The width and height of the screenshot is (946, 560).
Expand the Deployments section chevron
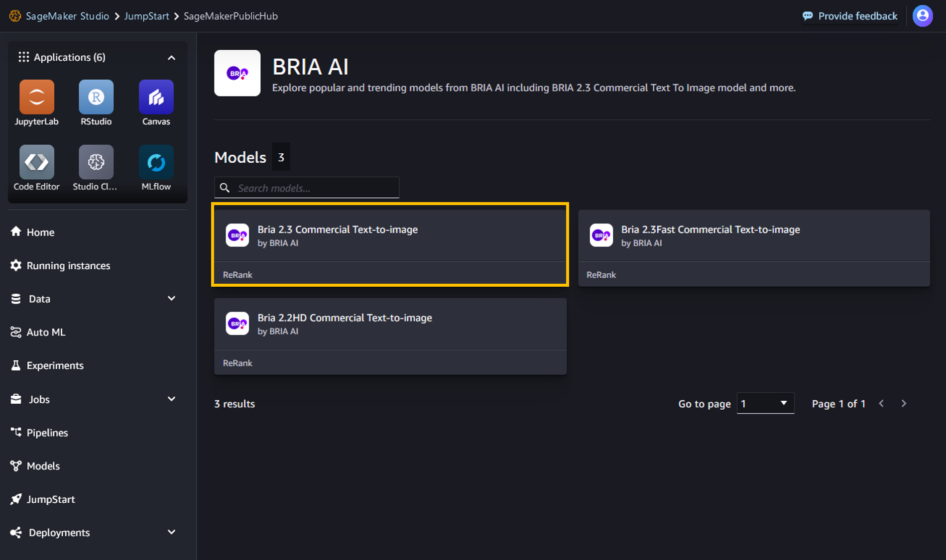(171, 532)
